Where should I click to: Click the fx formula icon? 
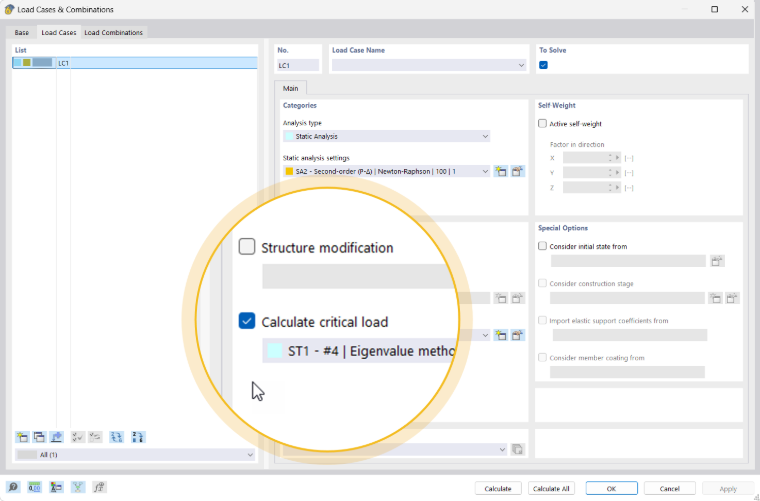99,487
